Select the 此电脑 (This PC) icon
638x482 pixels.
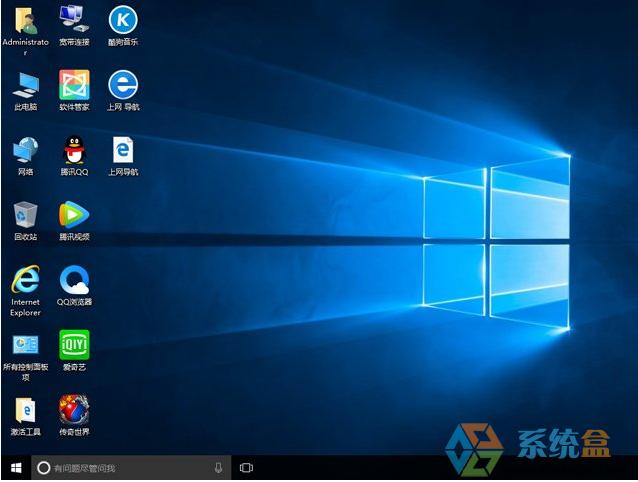point(25,85)
